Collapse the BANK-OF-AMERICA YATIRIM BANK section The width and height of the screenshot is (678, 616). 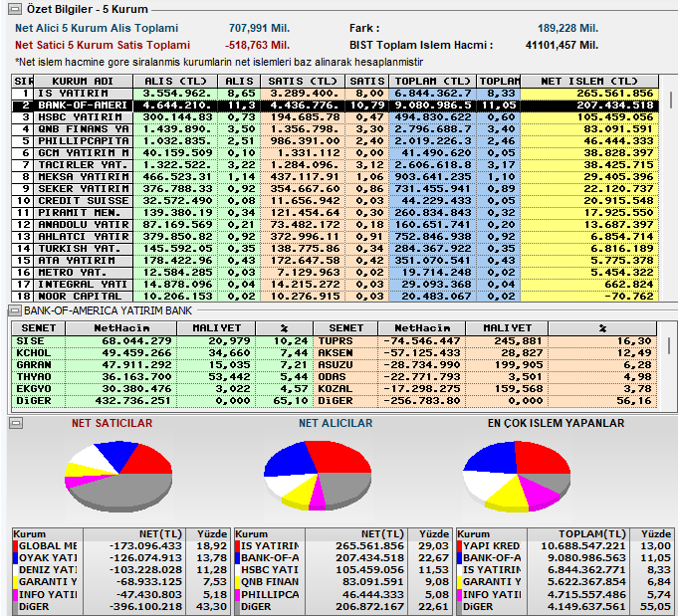coord(15,310)
